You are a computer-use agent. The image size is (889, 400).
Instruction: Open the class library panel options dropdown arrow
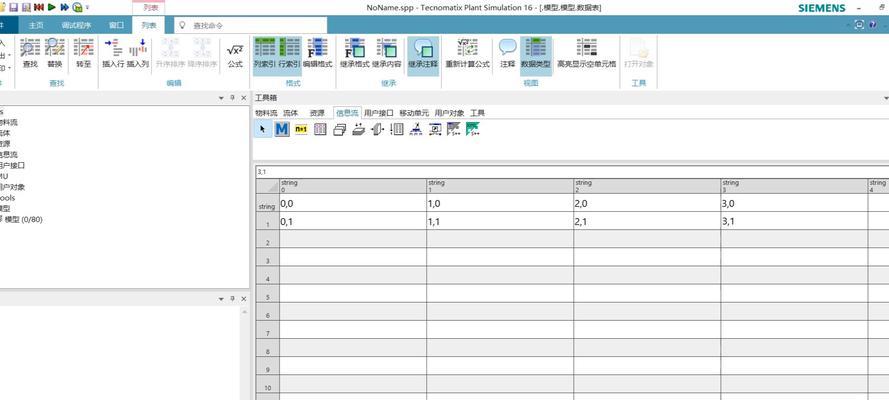tap(221, 98)
